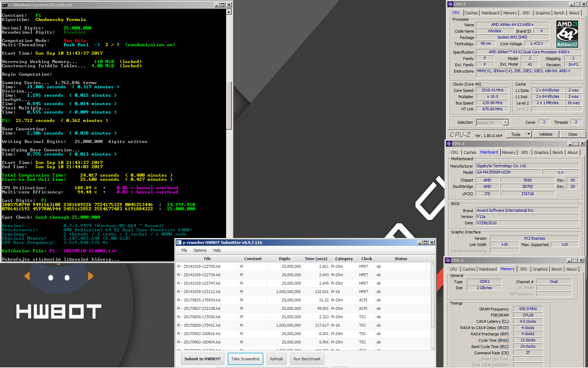This screenshot has width=588, height=368.
Task: Click Close button in CPU-Z
Action: pos(573,134)
